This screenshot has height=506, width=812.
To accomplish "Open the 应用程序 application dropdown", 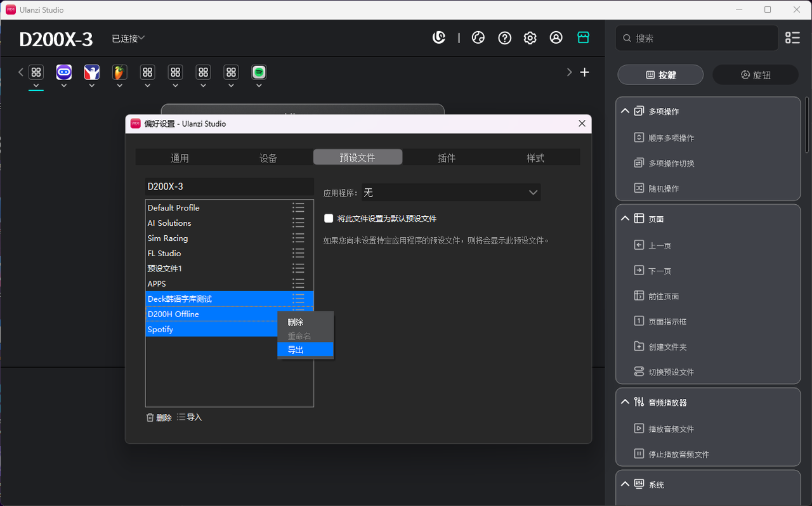I will point(451,193).
